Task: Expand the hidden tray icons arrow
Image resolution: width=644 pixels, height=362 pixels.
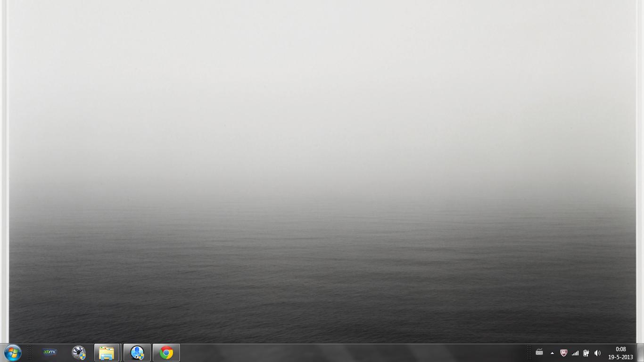Action: [x=552, y=353]
